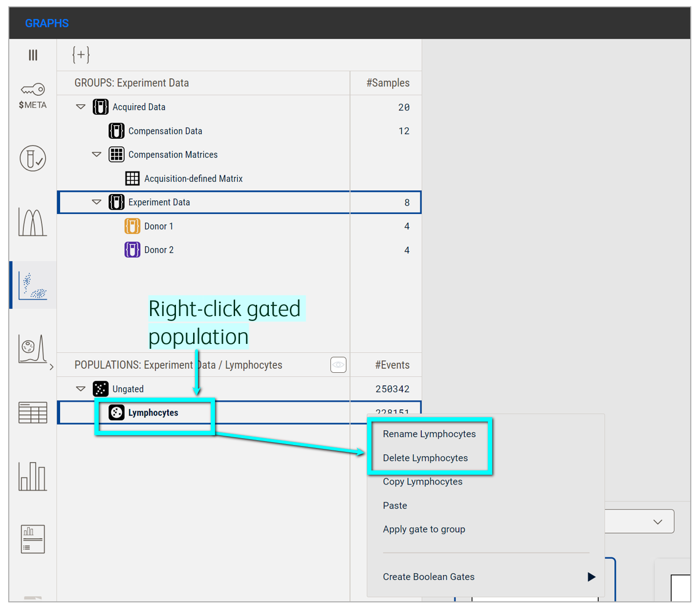The width and height of the screenshot is (700, 615).
Task: Select the Experiment Data row label
Action: [x=159, y=202]
